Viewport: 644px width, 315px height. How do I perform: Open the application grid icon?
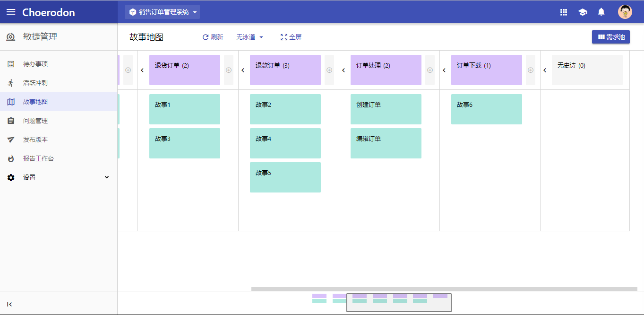pos(564,12)
